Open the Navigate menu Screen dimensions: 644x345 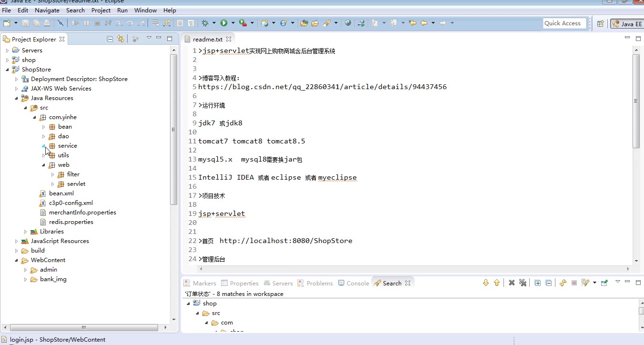point(47,10)
